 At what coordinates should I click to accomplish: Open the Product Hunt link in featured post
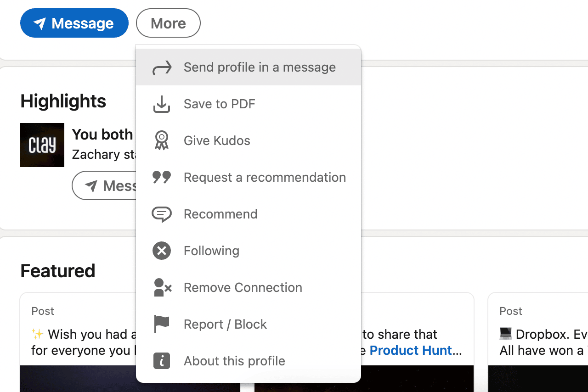(411, 351)
